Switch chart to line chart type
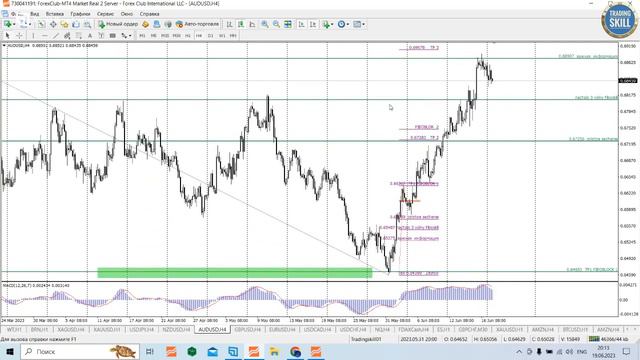This screenshot has width=640, height=360. (252, 24)
